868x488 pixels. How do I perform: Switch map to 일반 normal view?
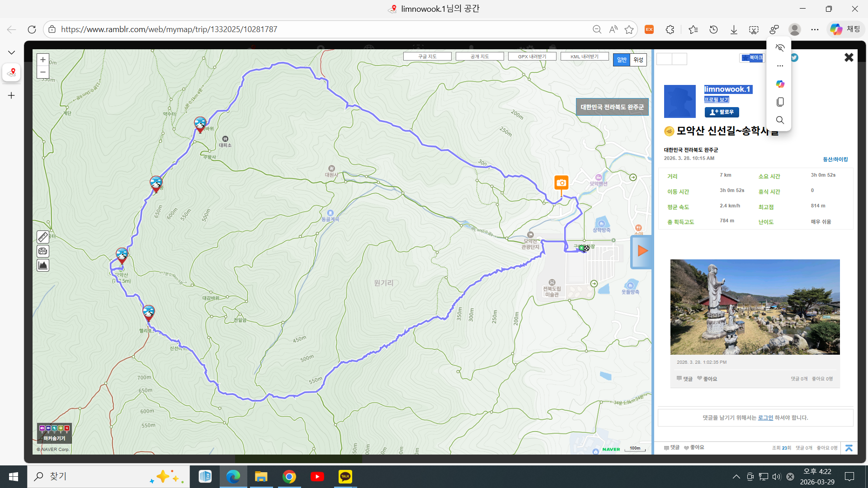(x=622, y=60)
